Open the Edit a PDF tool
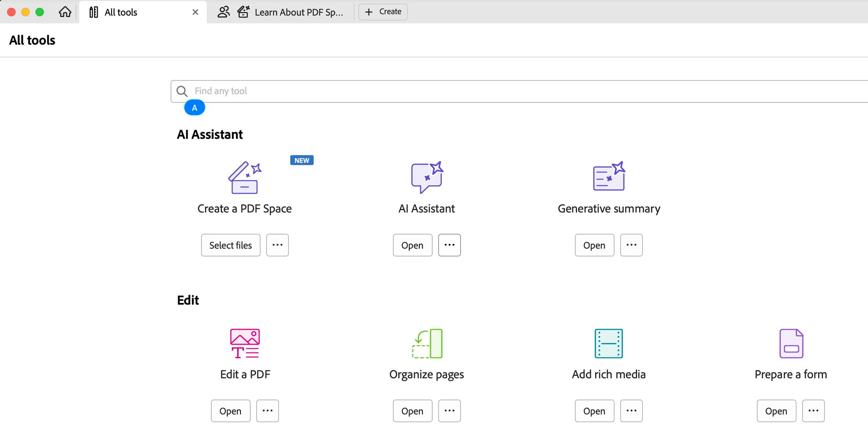This screenshot has height=430, width=868. tap(231, 411)
